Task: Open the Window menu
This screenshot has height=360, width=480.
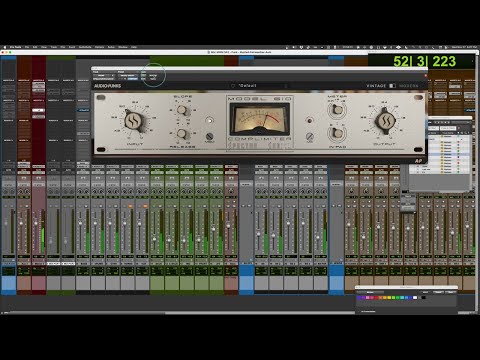Action: tap(124, 47)
